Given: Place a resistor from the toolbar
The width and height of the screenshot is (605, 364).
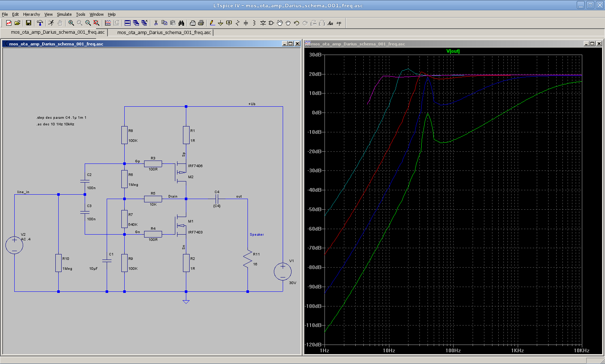Looking at the screenshot, I should click(x=238, y=23).
